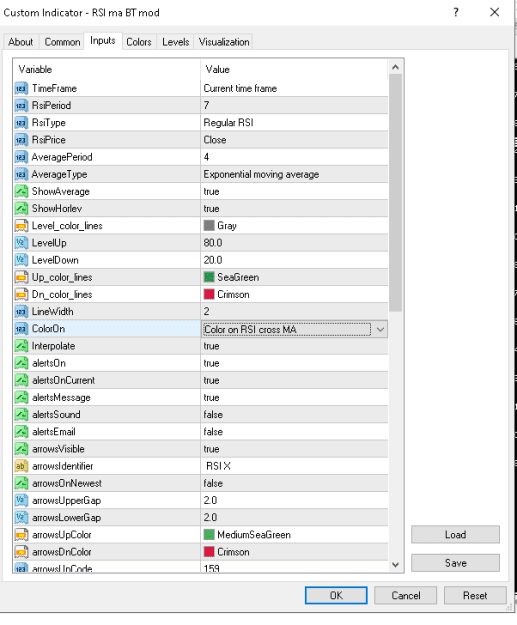The height and width of the screenshot is (625, 517).
Task: Open the Visualization tab
Action: [224, 42]
